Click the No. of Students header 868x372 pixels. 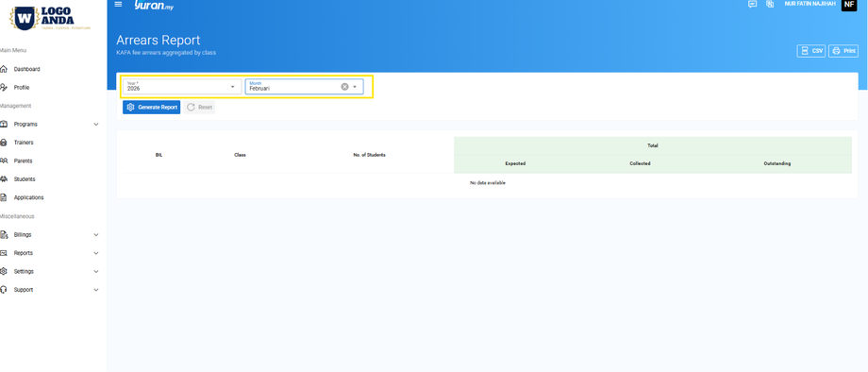point(369,155)
